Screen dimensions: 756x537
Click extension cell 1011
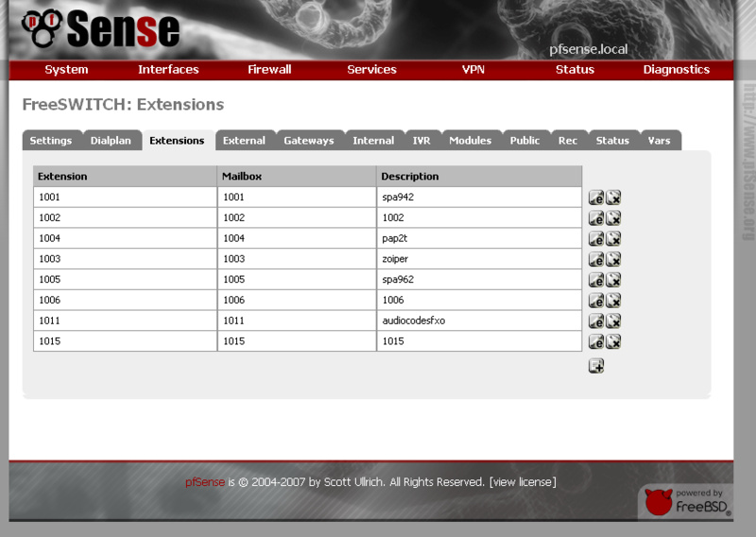click(125, 320)
